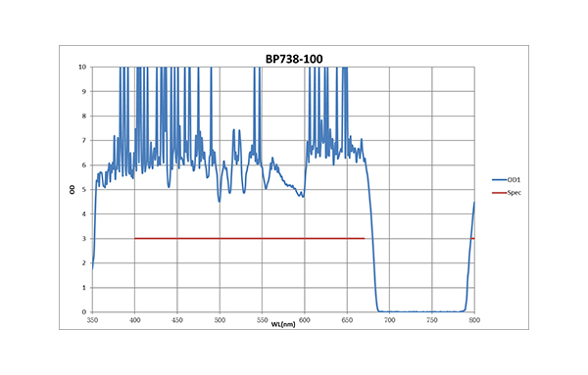Click the 10 y-axis tick label
Screen dimensions: 588x375
point(82,67)
